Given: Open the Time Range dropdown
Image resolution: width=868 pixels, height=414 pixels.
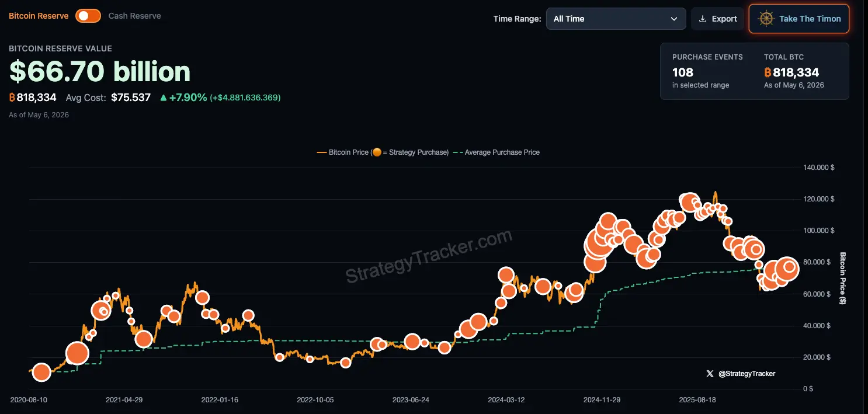Looking at the screenshot, I should [x=616, y=19].
